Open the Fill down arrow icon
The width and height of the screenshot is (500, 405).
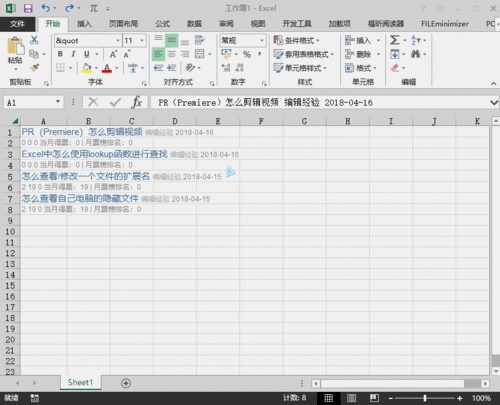click(395, 54)
